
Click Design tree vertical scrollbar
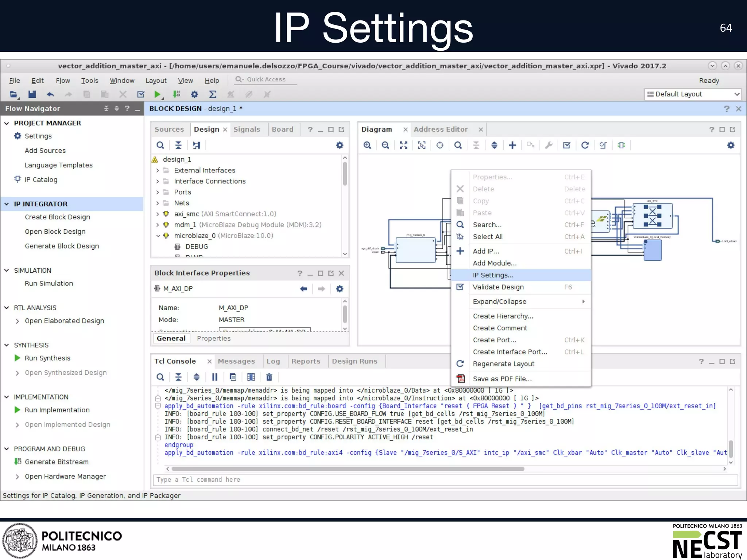345,174
